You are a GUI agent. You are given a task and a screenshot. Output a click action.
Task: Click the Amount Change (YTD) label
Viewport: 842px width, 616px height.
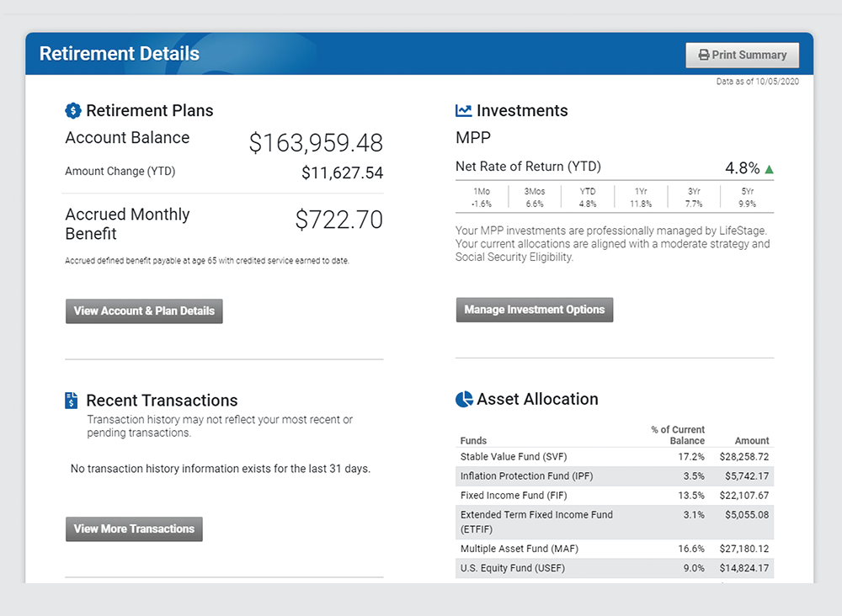pyautogui.click(x=120, y=171)
